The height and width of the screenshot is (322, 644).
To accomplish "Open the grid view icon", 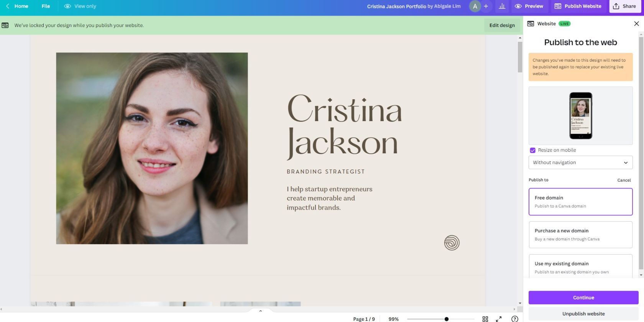I will click(x=485, y=319).
